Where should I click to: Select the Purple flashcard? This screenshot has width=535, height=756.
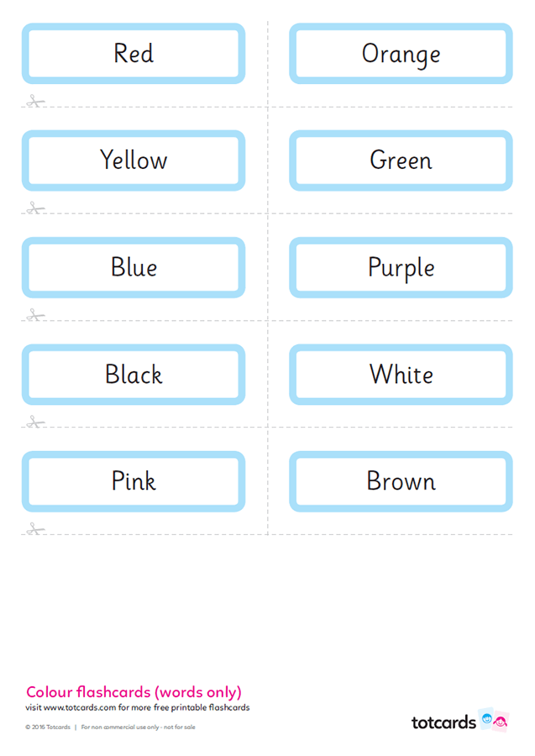click(401, 267)
